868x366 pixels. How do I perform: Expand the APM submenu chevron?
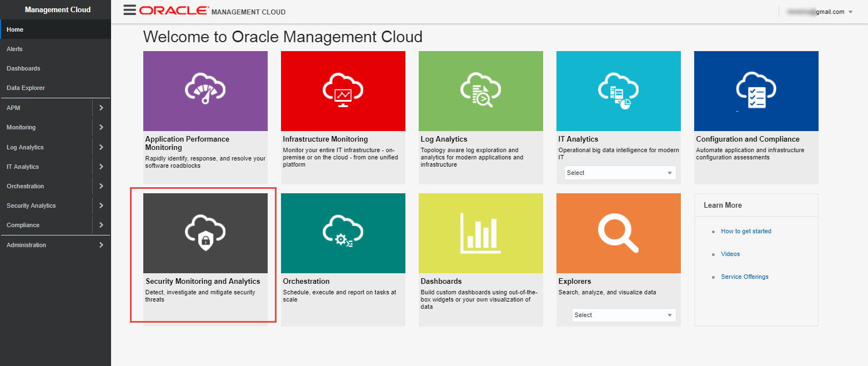pyautogui.click(x=101, y=108)
